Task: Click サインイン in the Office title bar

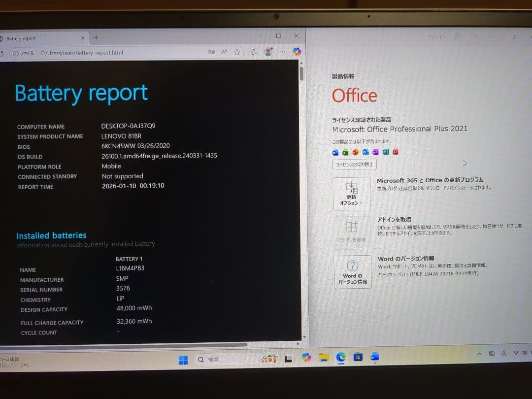Action: tap(436, 37)
